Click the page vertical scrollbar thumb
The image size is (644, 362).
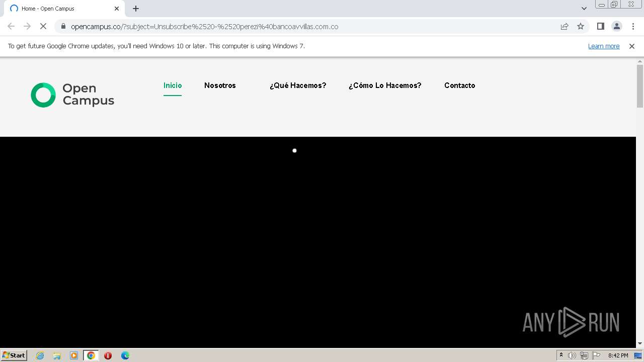point(640,86)
